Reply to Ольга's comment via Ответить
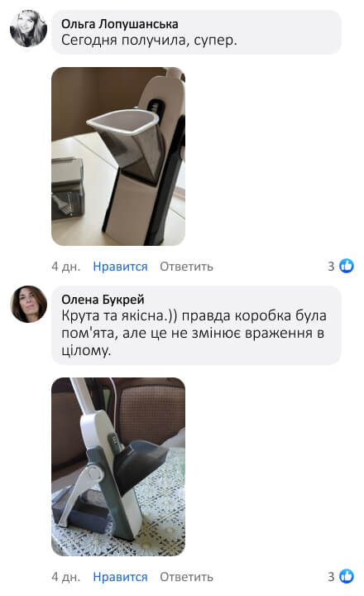This screenshot has width=364, height=596. 186,267
